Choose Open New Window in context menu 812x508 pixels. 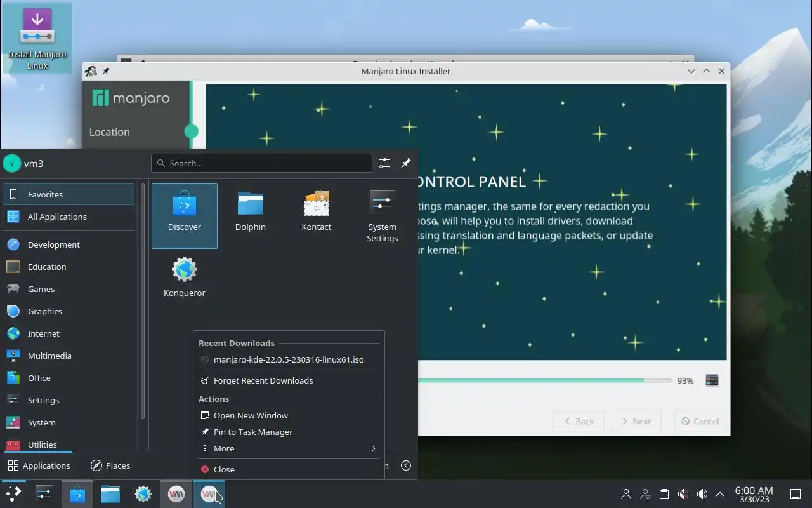tap(289, 415)
